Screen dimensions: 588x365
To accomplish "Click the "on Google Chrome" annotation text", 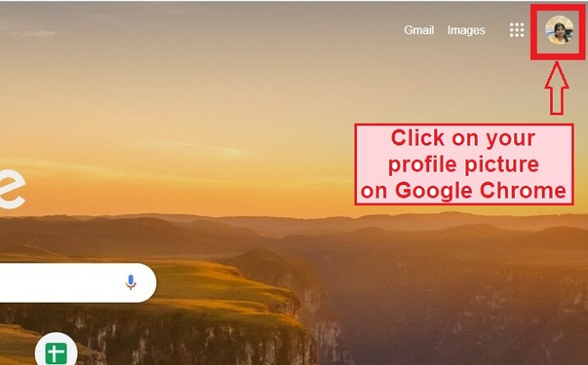I will point(464,190).
